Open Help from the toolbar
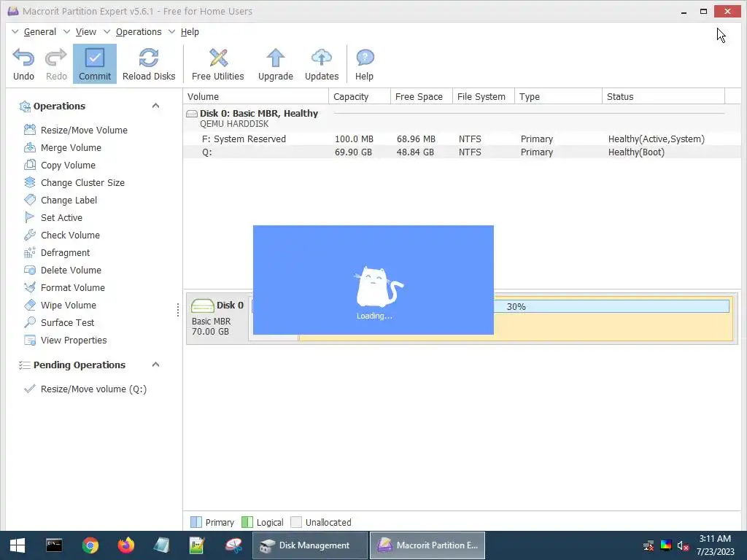 pyautogui.click(x=365, y=64)
